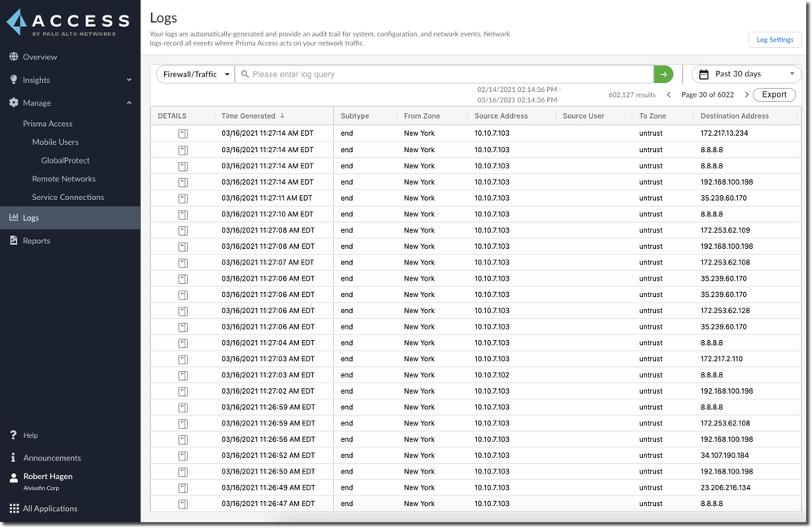The width and height of the screenshot is (812, 528).
Task: Open Mobile Users in sidebar
Action: coord(55,142)
